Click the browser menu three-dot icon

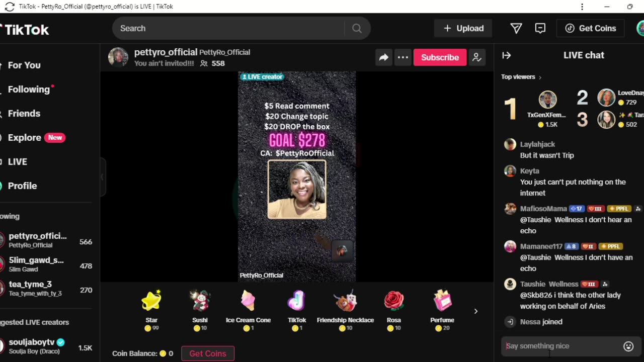(582, 7)
